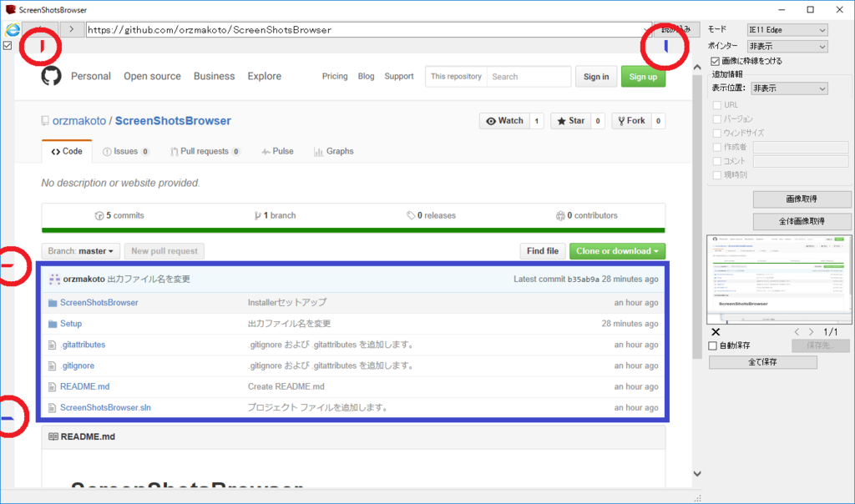Switch to the Pull requests tab
855x504 pixels.
click(205, 152)
